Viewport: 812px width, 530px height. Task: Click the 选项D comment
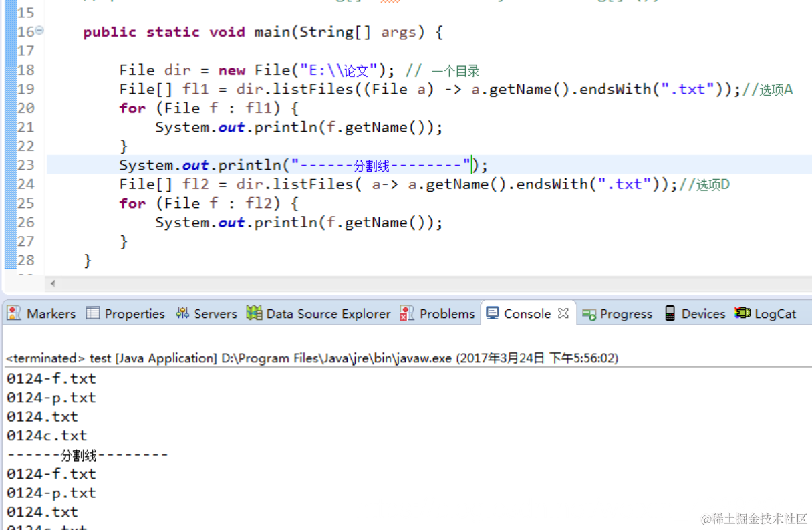pyautogui.click(x=704, y=184)
